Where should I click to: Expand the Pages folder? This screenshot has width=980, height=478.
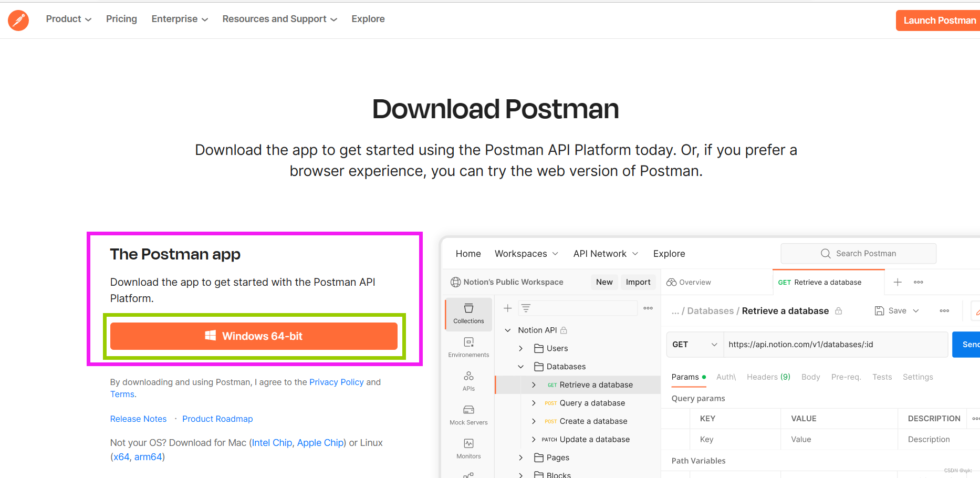pyautogui.click(x=521, y=458)
